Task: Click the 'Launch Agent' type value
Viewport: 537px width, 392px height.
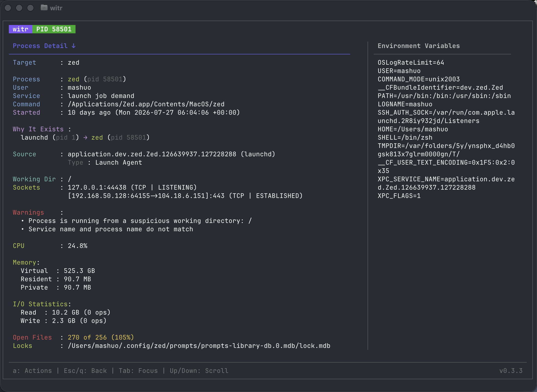Action: click(119, 162)
